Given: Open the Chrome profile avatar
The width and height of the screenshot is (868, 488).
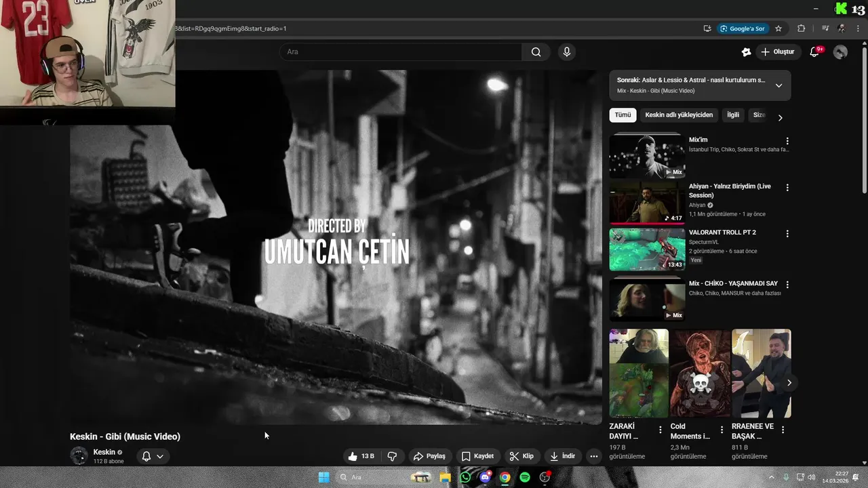Looking at the screenshot, I should (842, 28).
